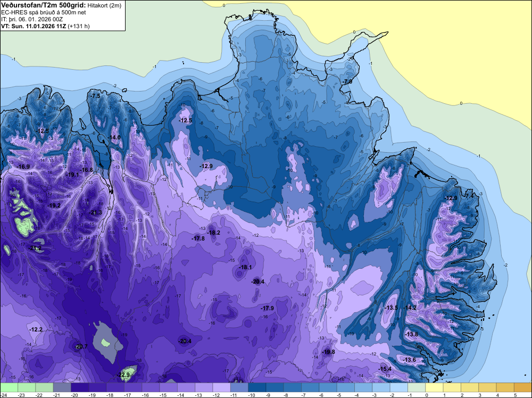Select the legend swatch labeled 5
The height and width of the screenshot is (398, 532).
click(x=523, y=387)
